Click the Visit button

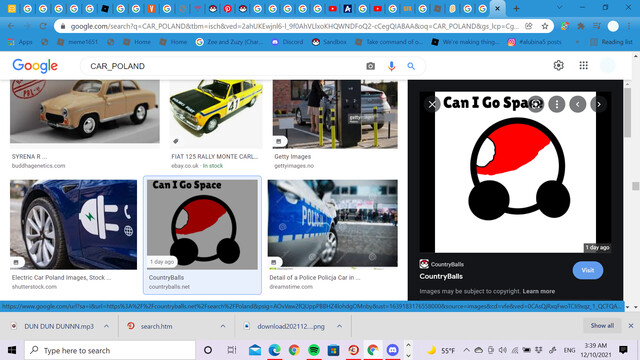(x=587, y=270)
